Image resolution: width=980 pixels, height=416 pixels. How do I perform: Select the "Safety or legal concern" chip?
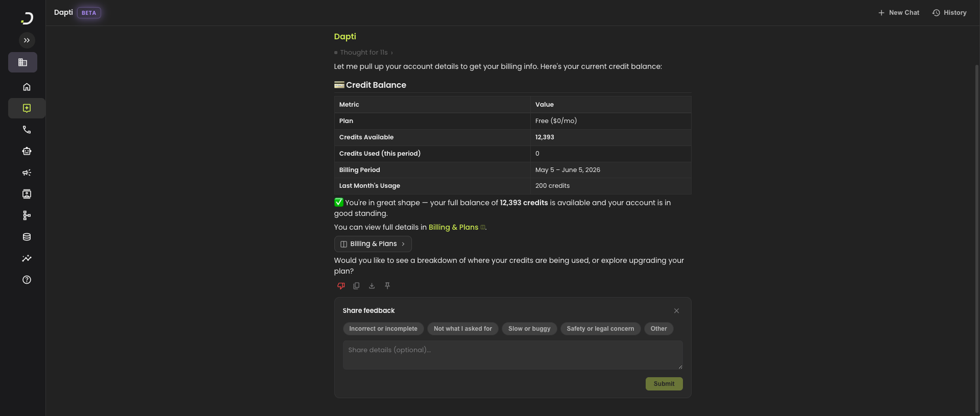point(601,329)
